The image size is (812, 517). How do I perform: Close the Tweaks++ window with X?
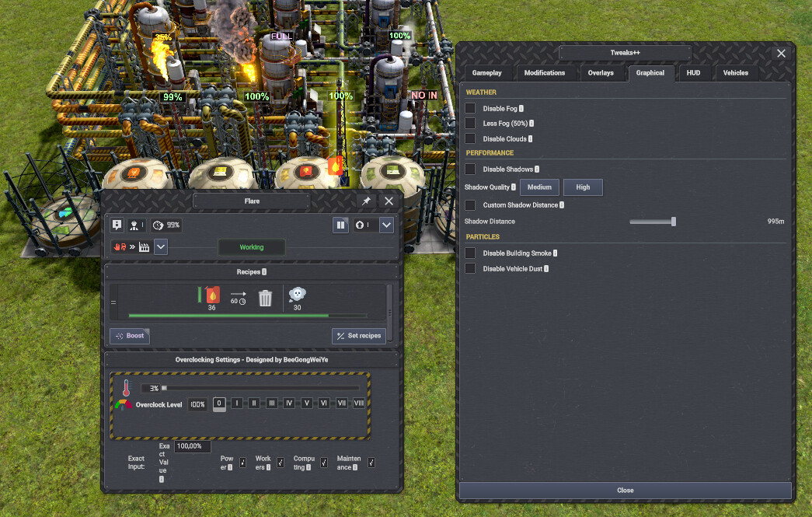click(x=781, y=53)
